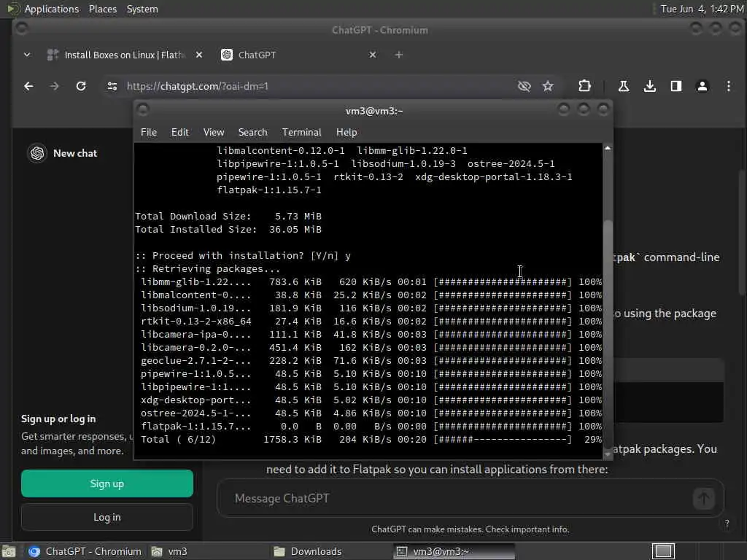The image size is (747, 560).
Task: Open the Chromium three-dot menu
Action: tap(729, 86)
